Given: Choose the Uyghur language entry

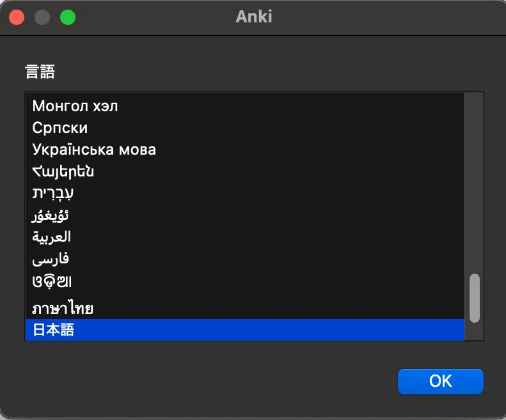Looking at the screenshot, I should tap(244, 215).
